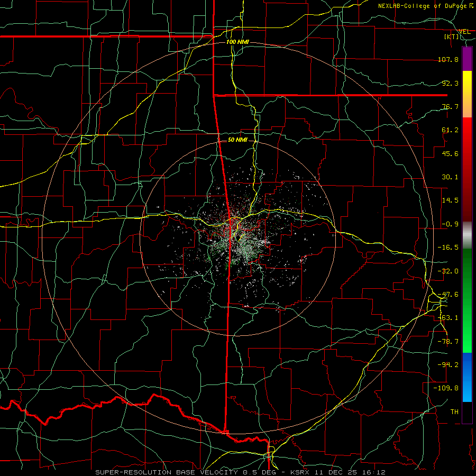Click the -78.7 legend value
The width and height of the screenshot is (476, 476).
click(x=448, y=342)
